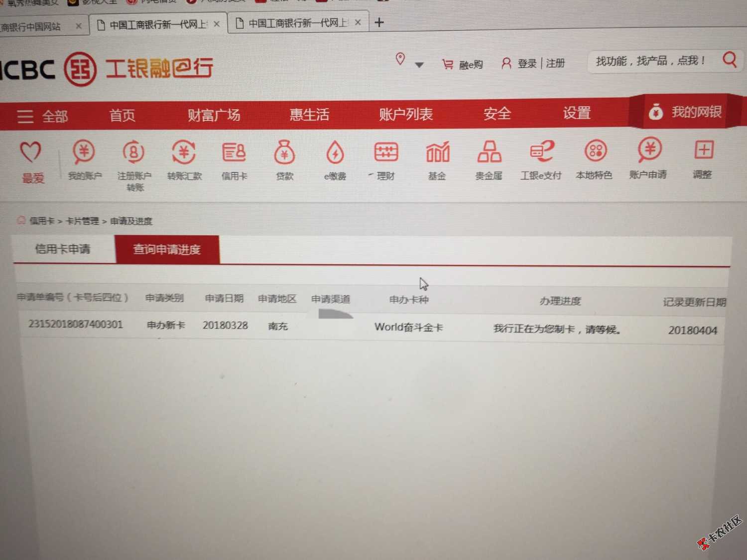The image size is (747, 560).
Task: Click the 记录更新日期 column header
Action: point(694,302)
